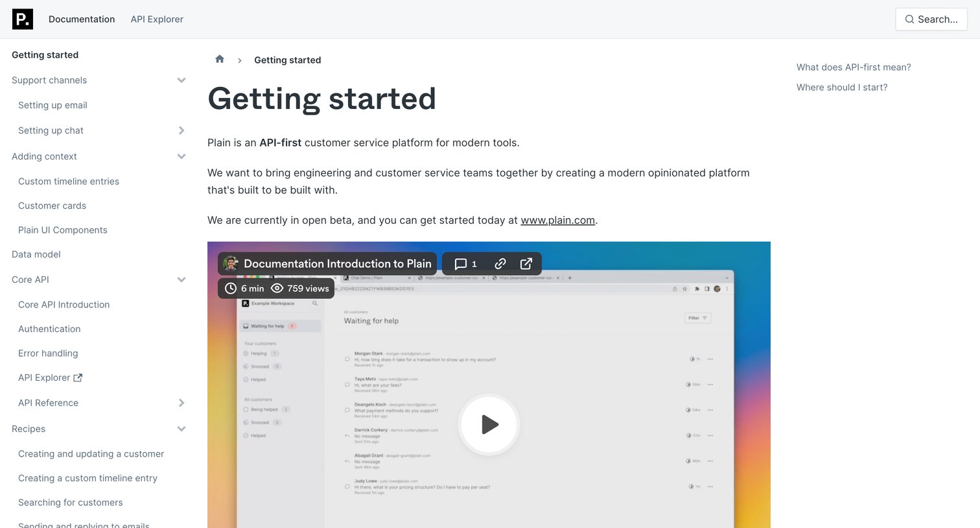
Task: Collapse the Core API section
Action: [x=181, y=280]
